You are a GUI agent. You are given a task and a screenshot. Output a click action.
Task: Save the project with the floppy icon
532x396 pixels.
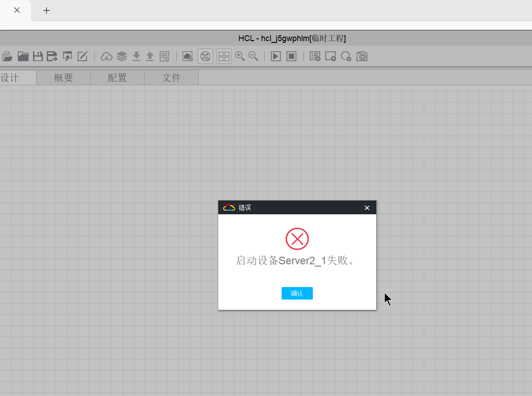coord(37,56)
